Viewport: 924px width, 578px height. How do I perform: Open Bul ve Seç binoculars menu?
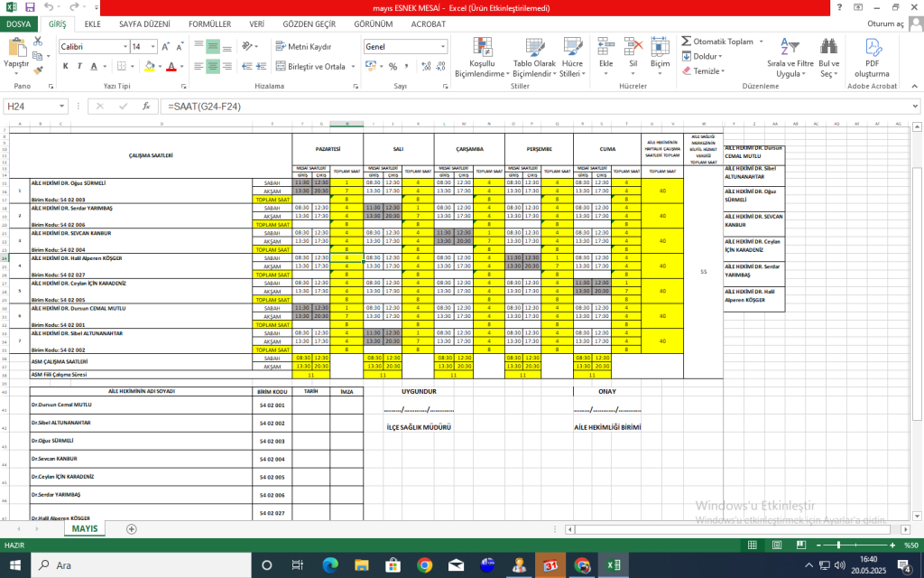click(828, 57)
